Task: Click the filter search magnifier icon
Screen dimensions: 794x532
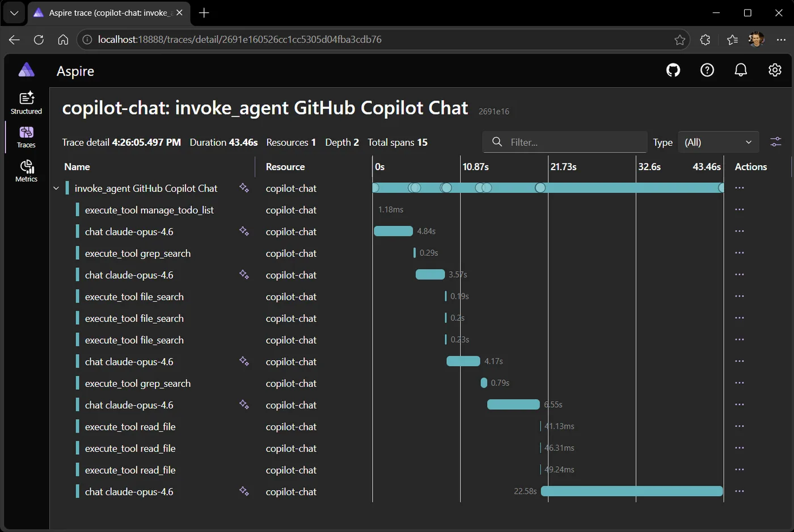Action: tap(497, 142)
